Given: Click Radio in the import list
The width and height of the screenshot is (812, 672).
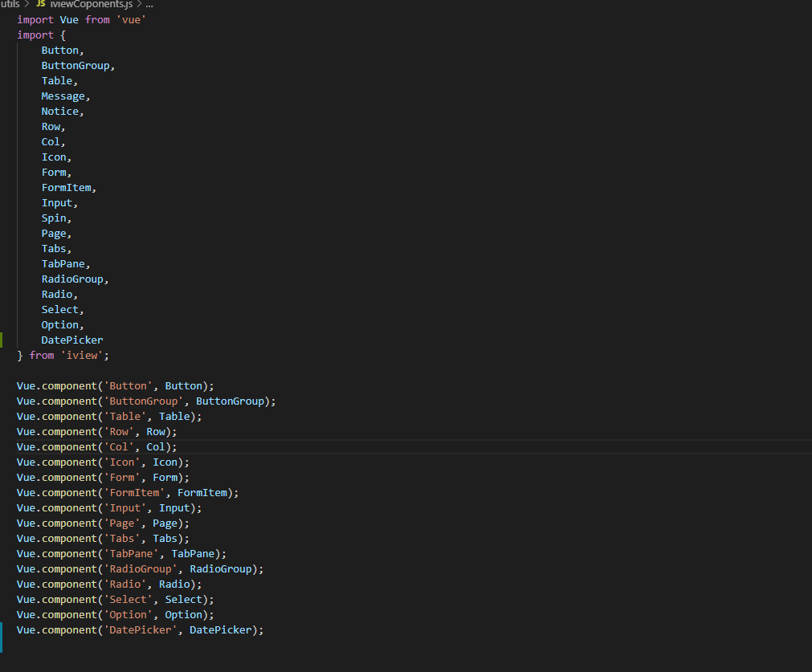Looking at the screenshot, I should click(x=57, y=295).
